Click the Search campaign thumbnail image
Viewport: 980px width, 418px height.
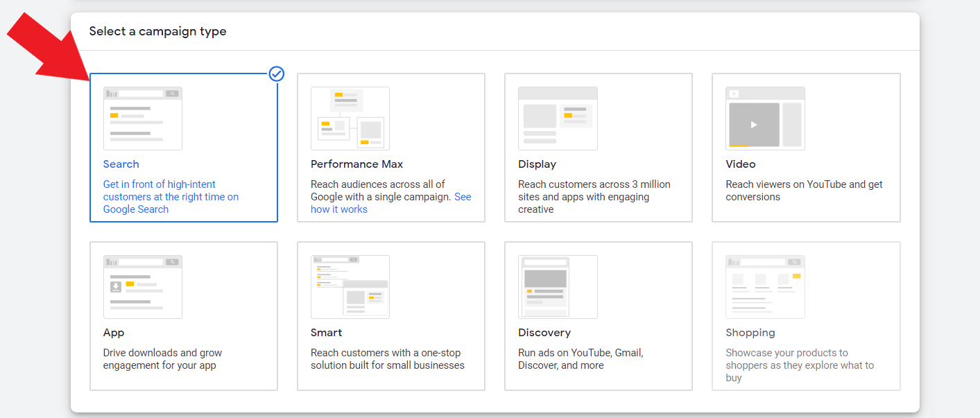(x=142, y=118)
